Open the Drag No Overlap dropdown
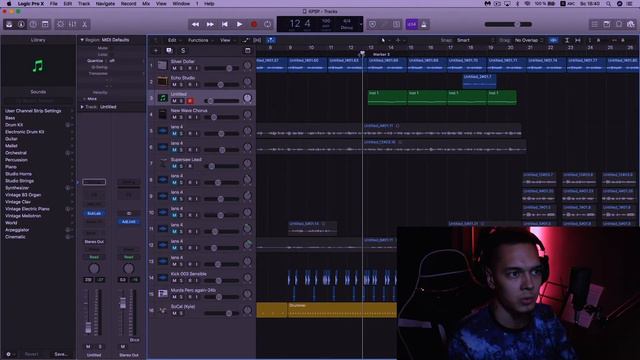Viewport: 640px width, 360px height. [x=528, y=40]
